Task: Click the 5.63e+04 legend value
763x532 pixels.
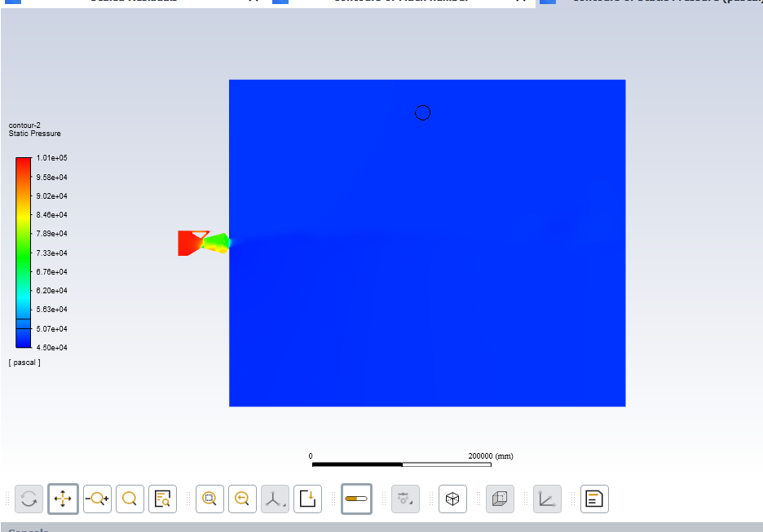Action: [51, 310]
